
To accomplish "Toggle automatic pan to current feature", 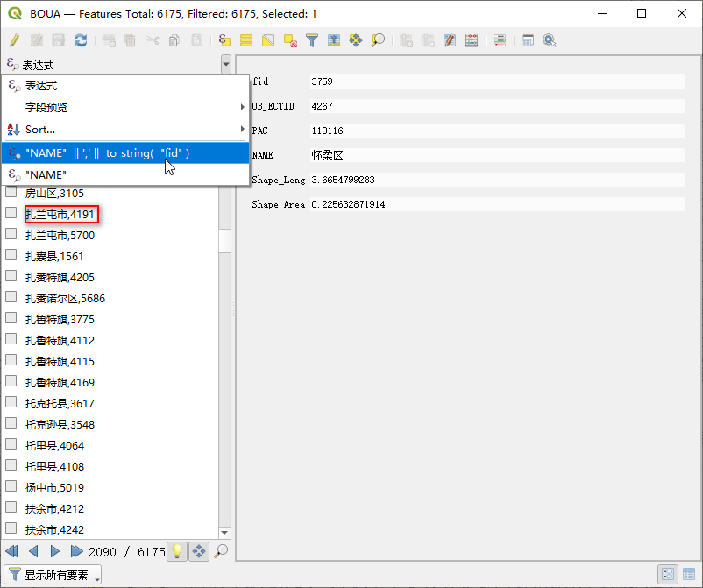I will pos(199,551).
